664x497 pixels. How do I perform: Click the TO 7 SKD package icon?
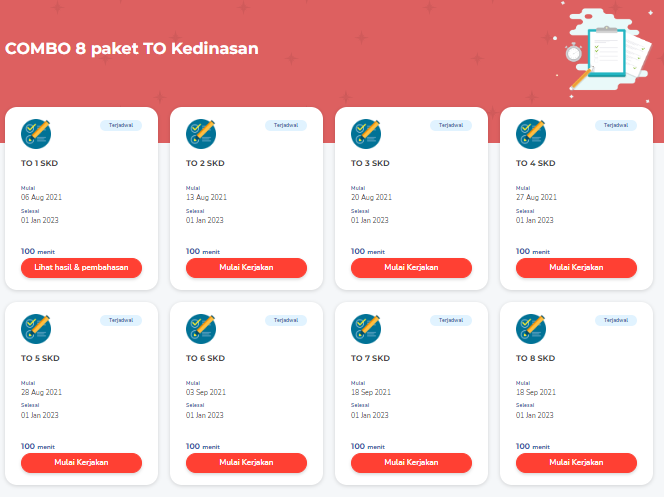[366, 328]
